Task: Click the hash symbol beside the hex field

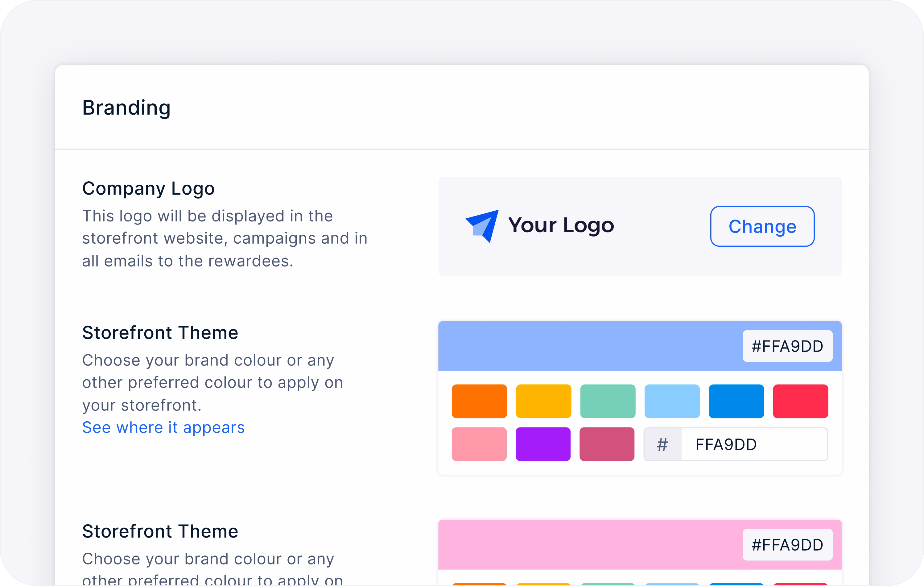Action: pos(662,444)
